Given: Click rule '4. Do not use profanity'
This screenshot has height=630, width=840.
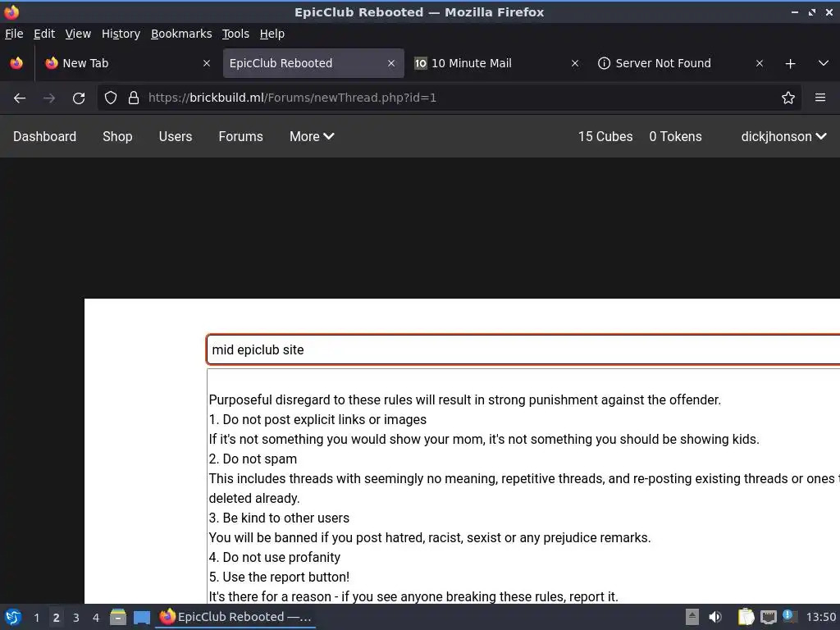Looking at the screenshot, I should 274,558.
